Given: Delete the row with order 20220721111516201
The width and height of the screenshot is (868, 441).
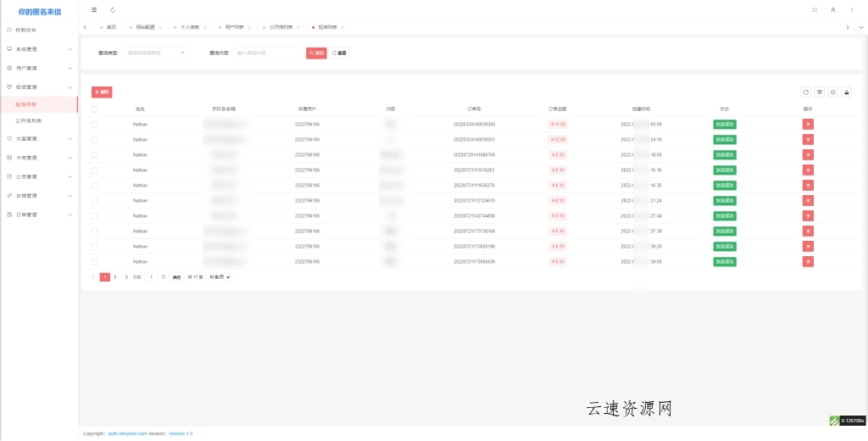Looking at the screenshot, I should [808, 170].
